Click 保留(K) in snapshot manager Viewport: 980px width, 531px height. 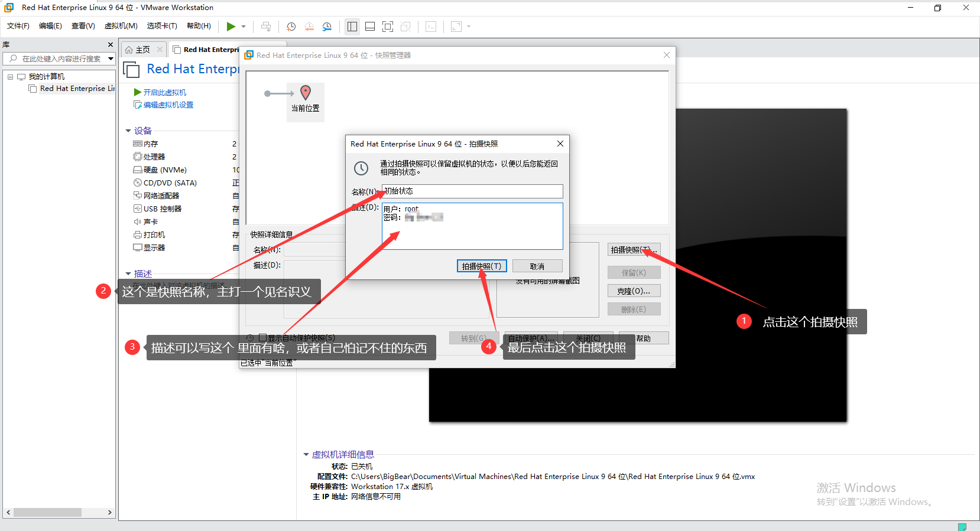[634, 273]
